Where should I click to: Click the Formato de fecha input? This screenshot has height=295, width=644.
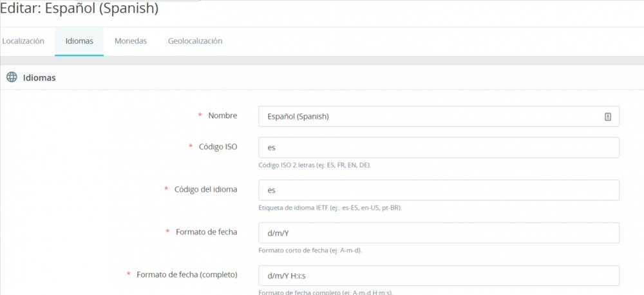[439, 233]
